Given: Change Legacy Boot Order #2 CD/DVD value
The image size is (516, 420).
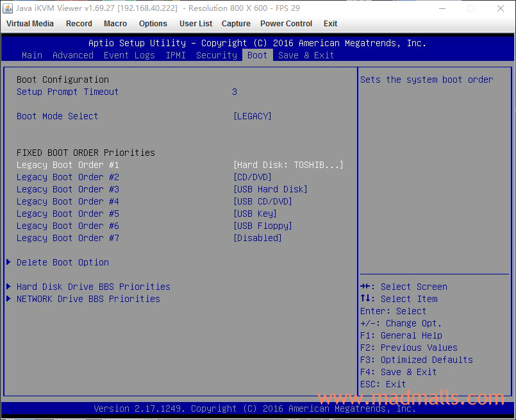Looking at the screenshot, I should click(253, 177).
